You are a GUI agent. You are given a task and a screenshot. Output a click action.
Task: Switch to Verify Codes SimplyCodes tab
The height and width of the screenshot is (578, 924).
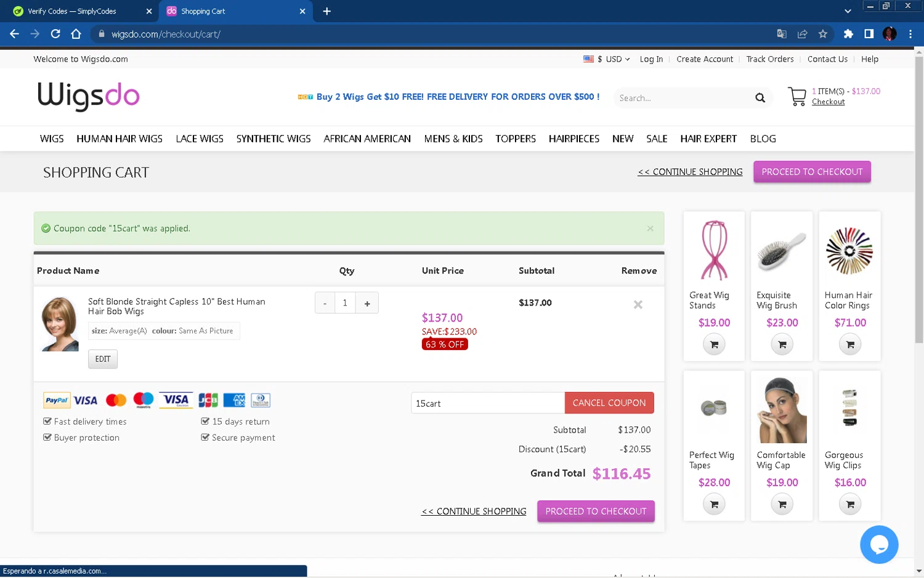click(x=79, y=11)
